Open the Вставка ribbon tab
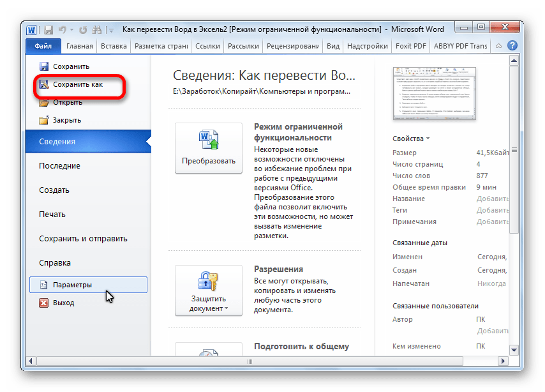Image resolution: width=545 pixels, height=392 pixels. (x=114, y=46)
